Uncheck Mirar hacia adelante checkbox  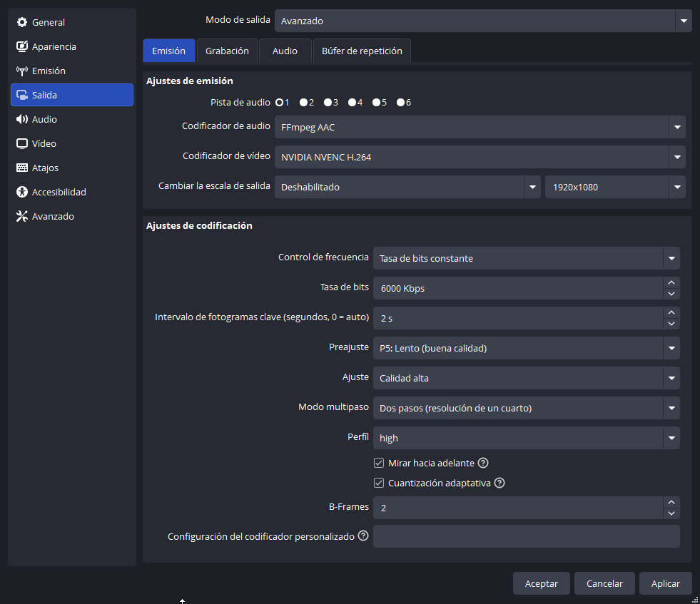(379, 463)
